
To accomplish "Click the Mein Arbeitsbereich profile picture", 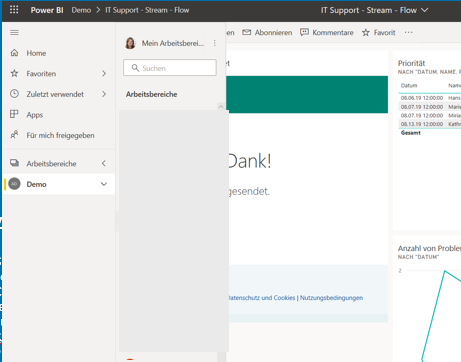I will click(130, 43).
